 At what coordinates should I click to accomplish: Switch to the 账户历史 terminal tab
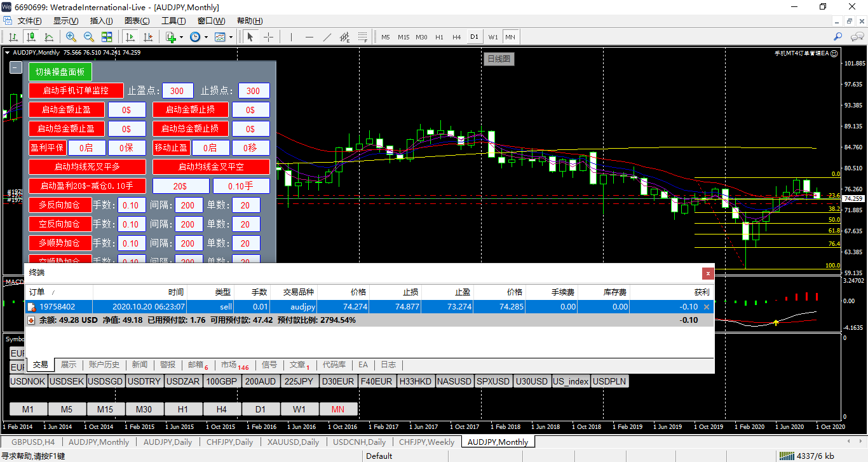[x=103, y=365]
